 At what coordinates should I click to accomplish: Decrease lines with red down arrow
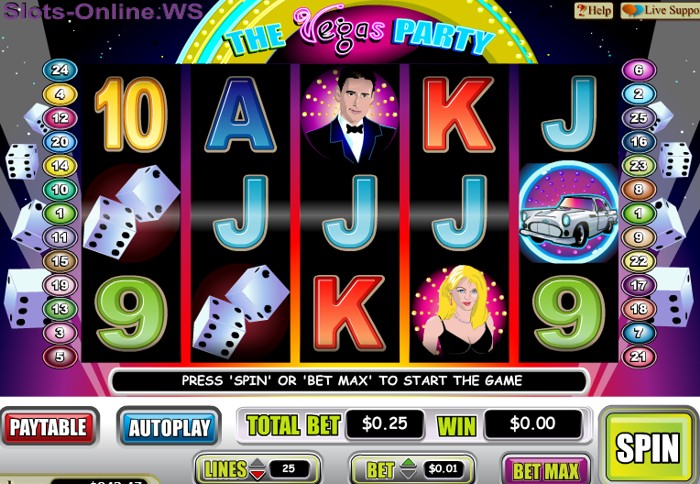point(257,474)
